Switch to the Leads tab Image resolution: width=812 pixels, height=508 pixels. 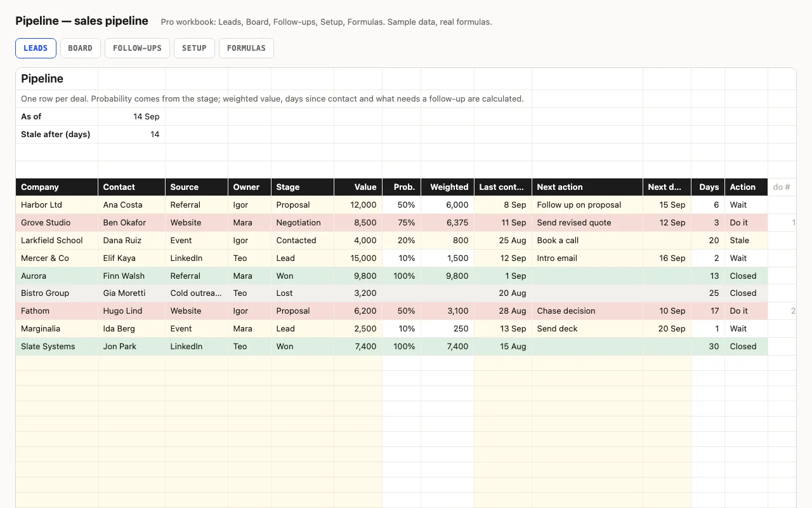point(36,48)
